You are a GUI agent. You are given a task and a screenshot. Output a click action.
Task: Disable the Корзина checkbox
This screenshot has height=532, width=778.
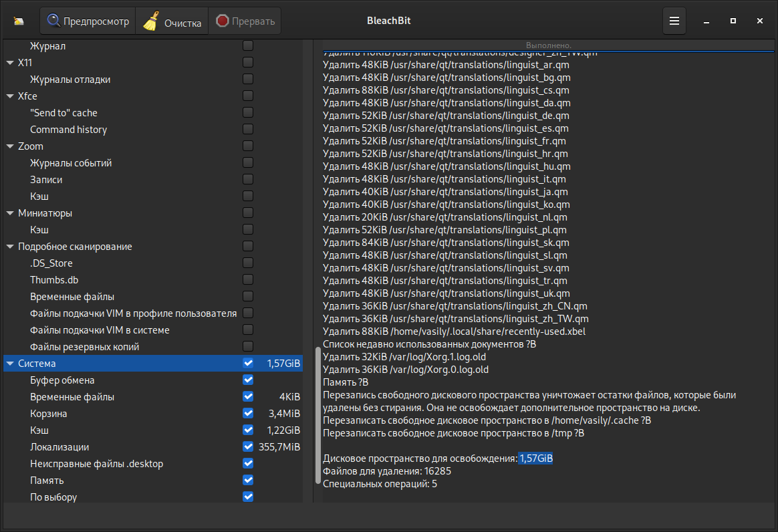(248, 413)
